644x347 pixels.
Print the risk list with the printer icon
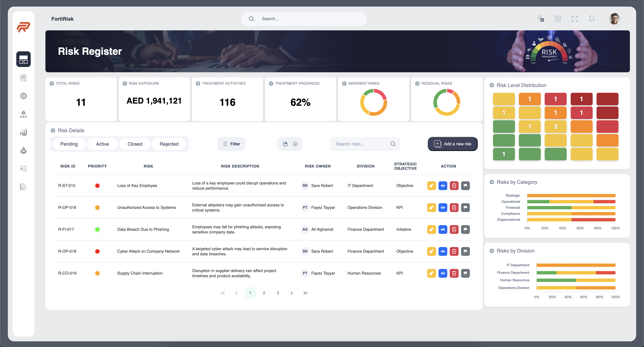pos(295,144)
